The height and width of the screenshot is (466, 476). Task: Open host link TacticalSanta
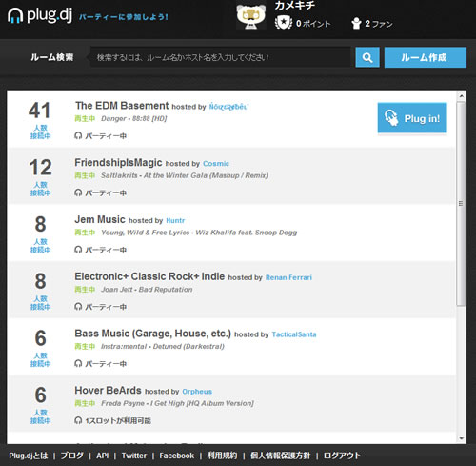tap(294, 334)
